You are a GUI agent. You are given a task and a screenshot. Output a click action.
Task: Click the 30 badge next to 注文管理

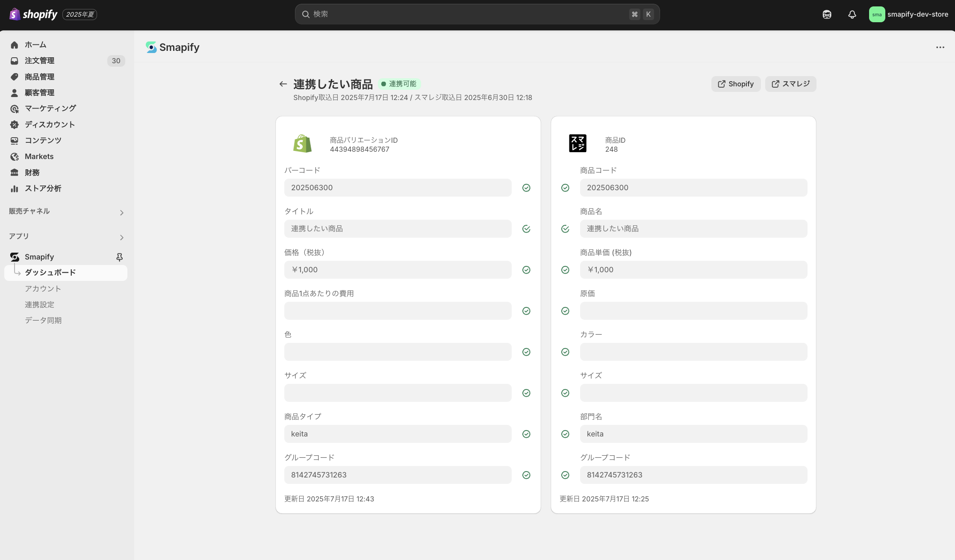coord(116,61)
